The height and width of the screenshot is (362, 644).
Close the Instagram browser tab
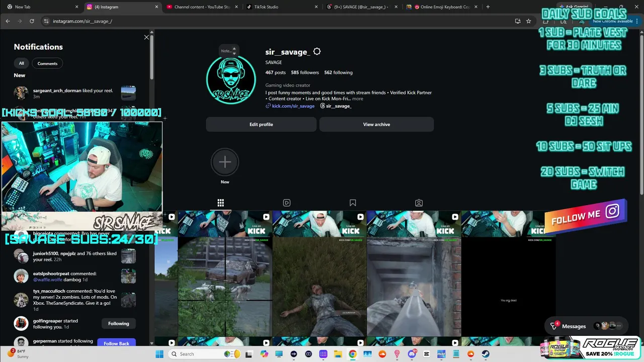156,7
